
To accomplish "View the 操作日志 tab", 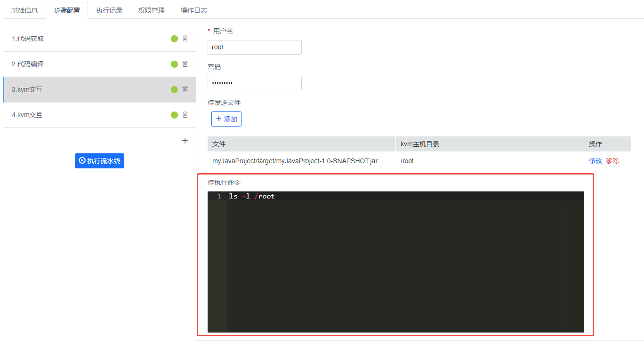I will [x=194, y=10].
